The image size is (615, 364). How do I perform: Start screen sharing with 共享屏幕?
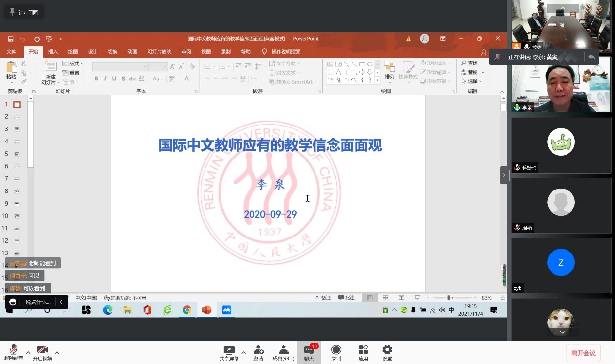pos(229,353)
